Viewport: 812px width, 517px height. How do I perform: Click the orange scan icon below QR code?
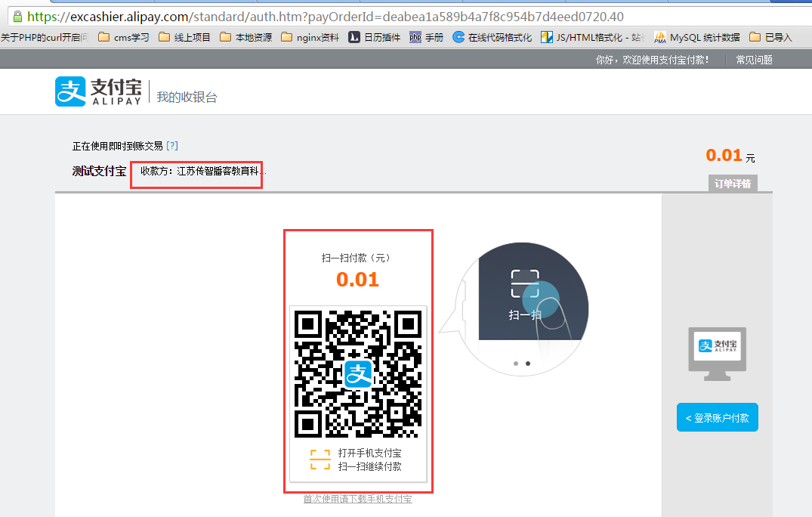click(x=320, y=459)
